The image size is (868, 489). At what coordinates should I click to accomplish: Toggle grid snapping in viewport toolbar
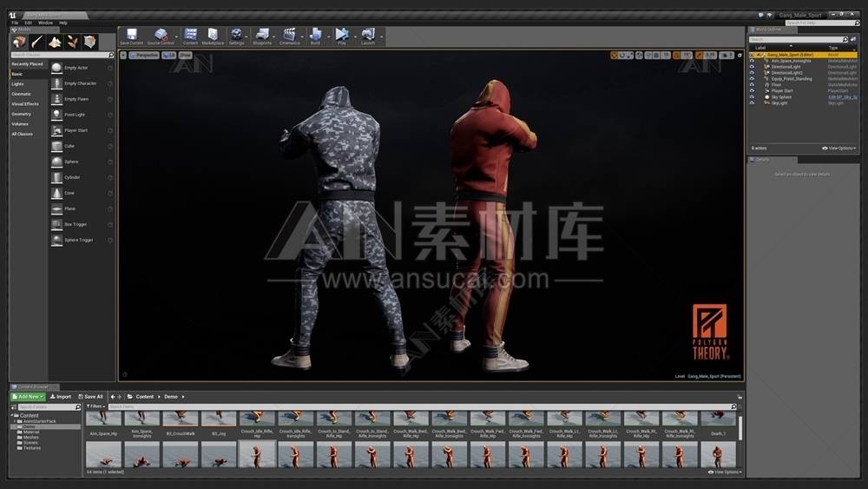click(656, 56)
